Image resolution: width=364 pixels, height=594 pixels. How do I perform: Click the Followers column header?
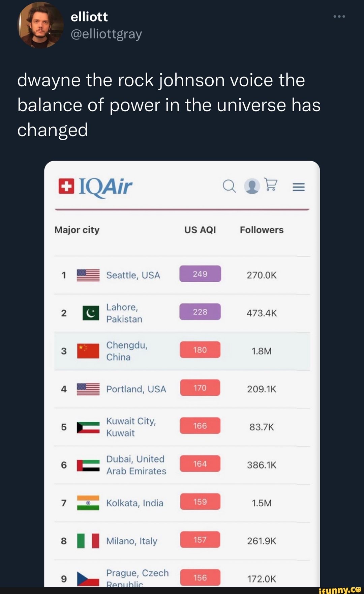point(262,230)
